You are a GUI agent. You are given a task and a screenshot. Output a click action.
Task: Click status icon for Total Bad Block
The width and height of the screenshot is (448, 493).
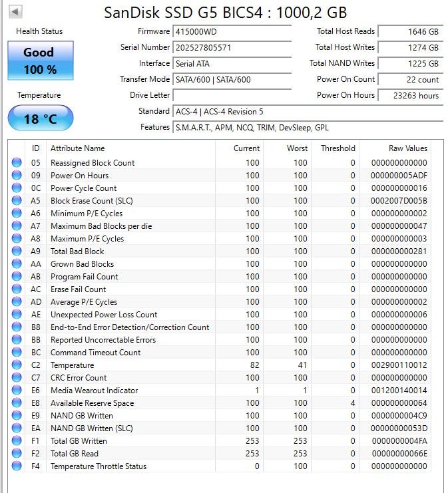(x=17, y=251)
